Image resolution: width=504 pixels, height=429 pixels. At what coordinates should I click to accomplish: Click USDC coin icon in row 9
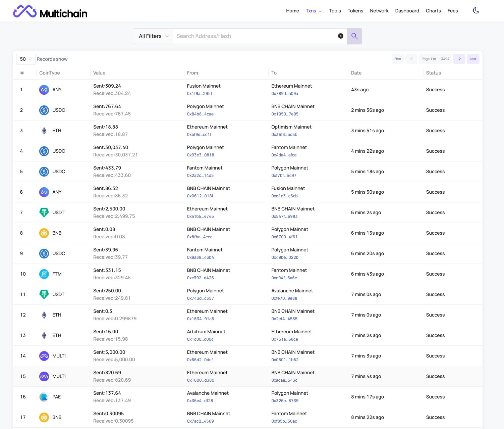tap(44, 253)
